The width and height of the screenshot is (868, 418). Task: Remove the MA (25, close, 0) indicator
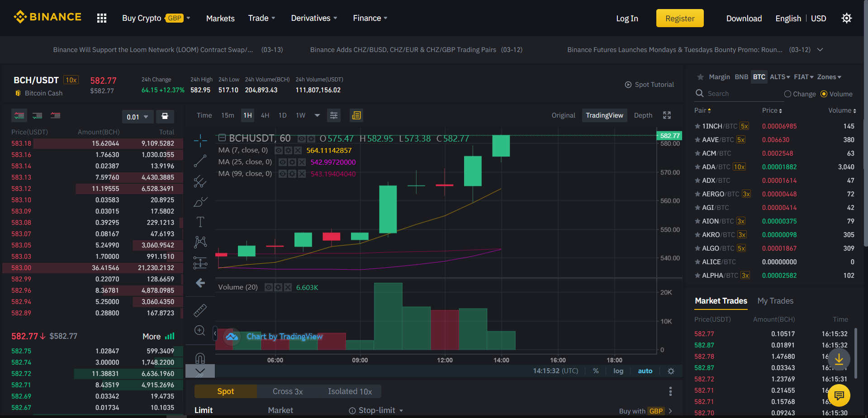[x=302, y=162]
